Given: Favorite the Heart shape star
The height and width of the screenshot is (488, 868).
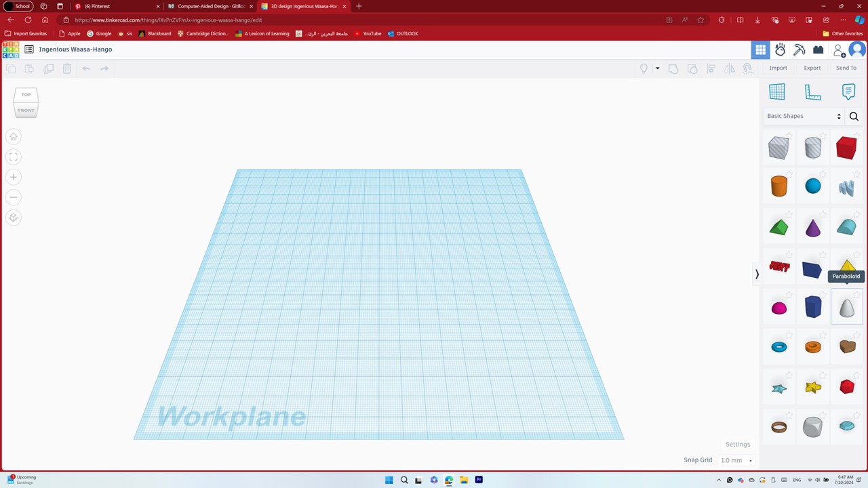Looking at the screenshot, I should click(x=856, y=335).
